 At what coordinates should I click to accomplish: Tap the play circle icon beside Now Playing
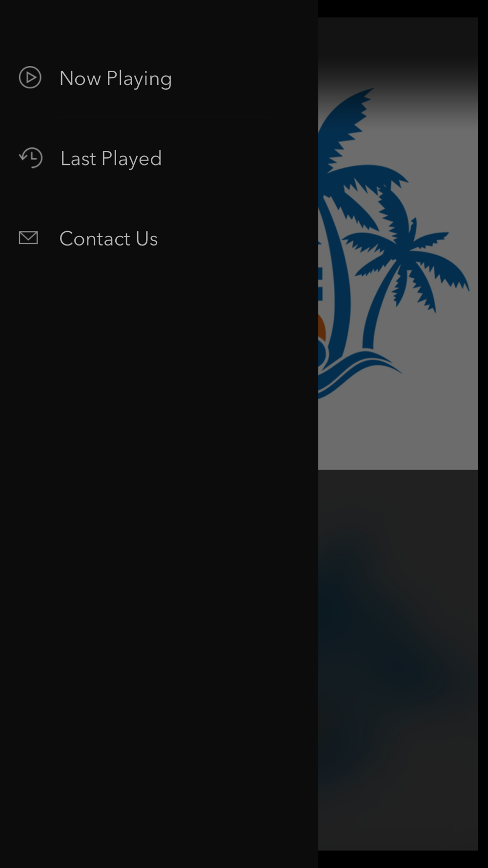point(30,78)
